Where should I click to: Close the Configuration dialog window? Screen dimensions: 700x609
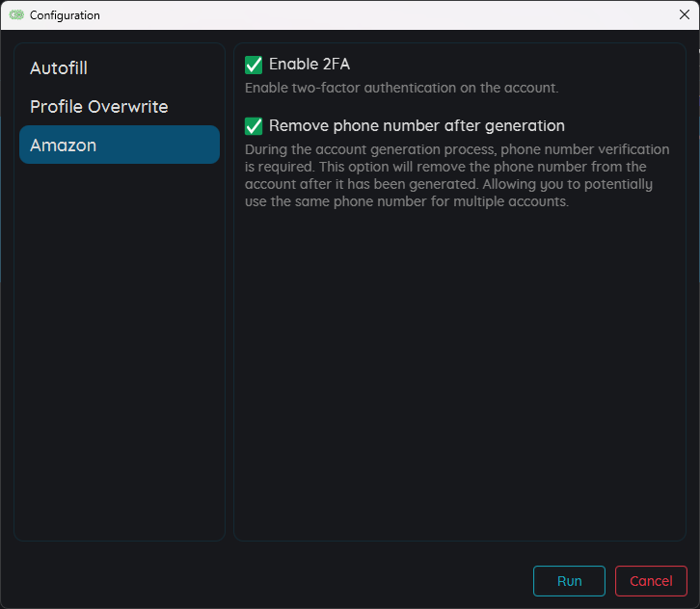tap(685, 14)
